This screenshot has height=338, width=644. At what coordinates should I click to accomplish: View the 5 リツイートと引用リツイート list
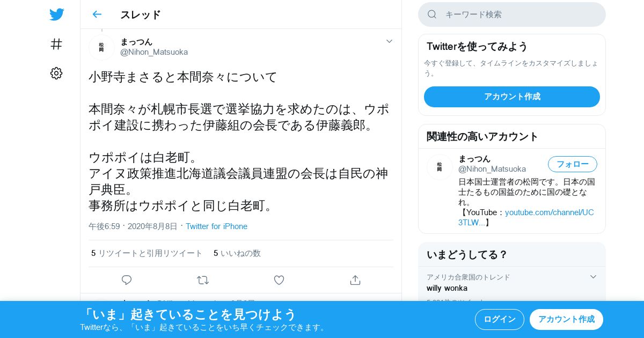pos(147,253)
